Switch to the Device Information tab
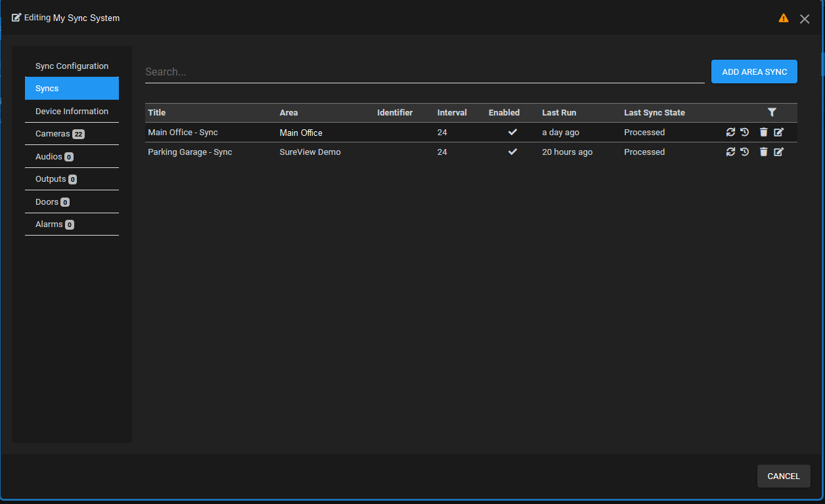The width and height of the screenshot is (825, 504). (x=72, y=112)
